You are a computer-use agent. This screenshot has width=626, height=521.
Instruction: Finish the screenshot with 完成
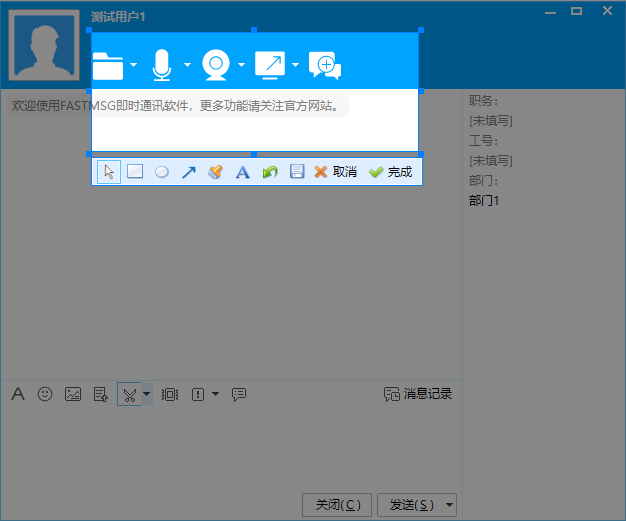[x=390, y=172]
